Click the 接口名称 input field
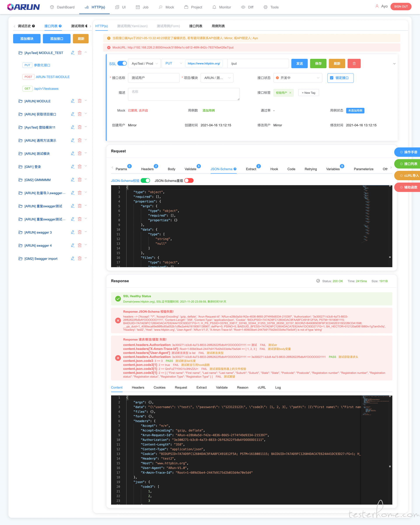420x525 pixels. (x=154, y=78)
